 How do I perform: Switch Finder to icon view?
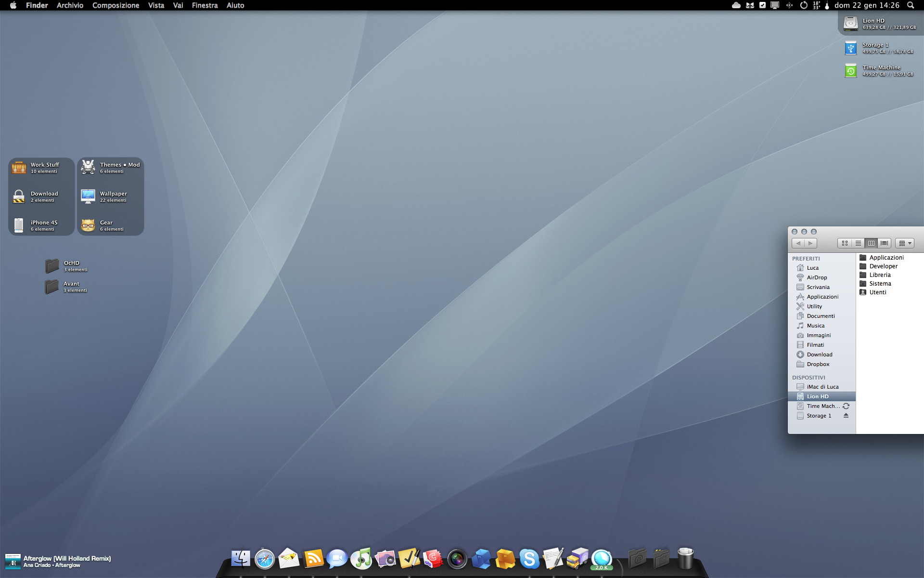point(845,243)
